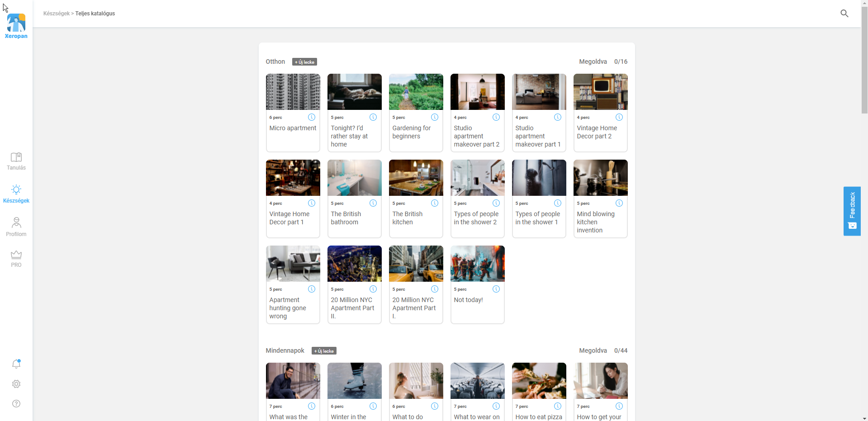Viewport: 868px width, 421px height.
Task: Show info for Studio apartment makeover part 1
Action: click(x=558, y=117)
